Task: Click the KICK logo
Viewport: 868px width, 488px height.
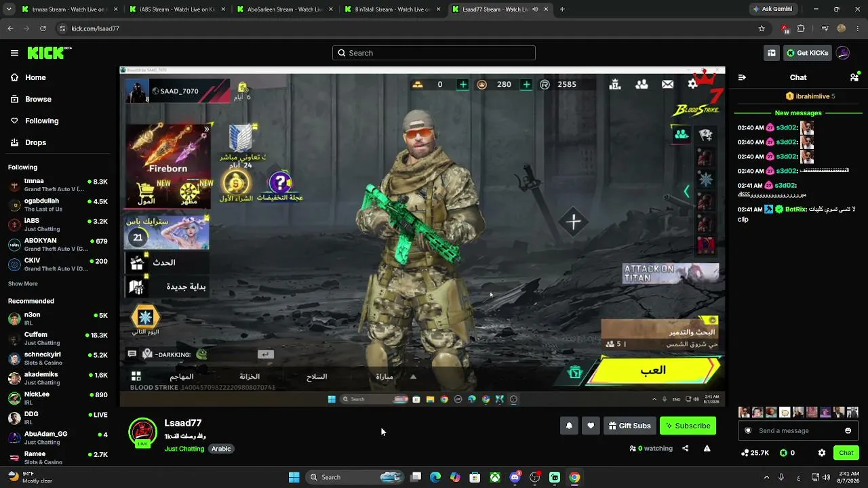Action: point(49,53)
